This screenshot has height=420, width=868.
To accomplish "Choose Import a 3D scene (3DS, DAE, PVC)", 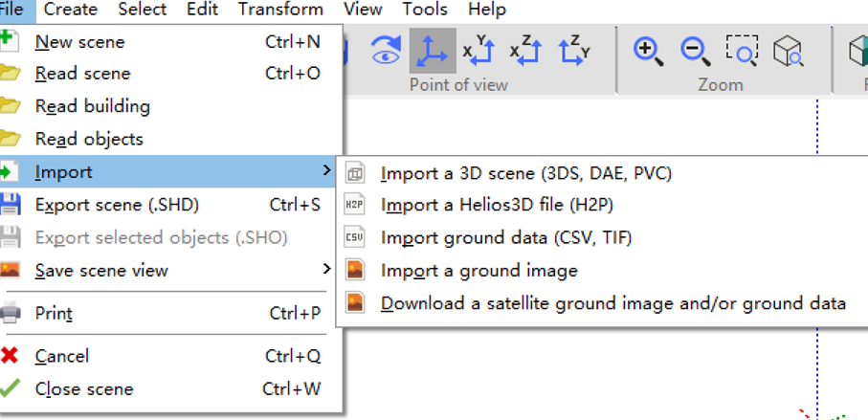I will [525, 173].
